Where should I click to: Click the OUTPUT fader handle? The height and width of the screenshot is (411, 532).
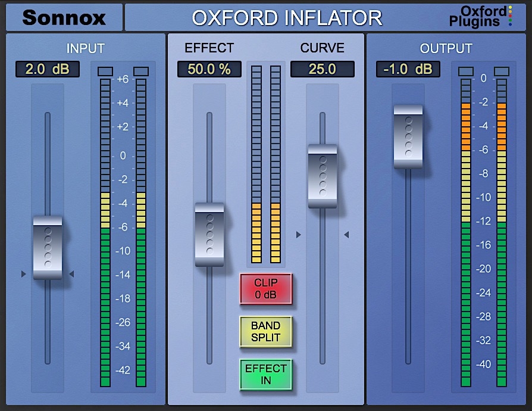point(408,137)
